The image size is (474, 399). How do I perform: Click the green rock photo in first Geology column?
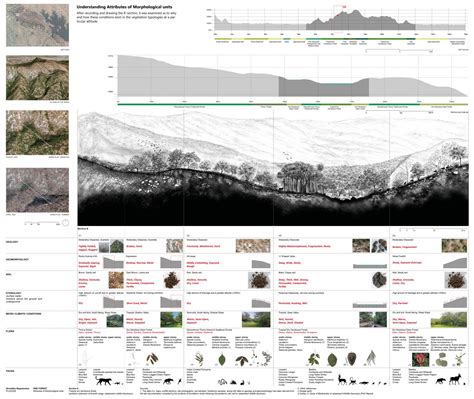(x=117, y=246)
